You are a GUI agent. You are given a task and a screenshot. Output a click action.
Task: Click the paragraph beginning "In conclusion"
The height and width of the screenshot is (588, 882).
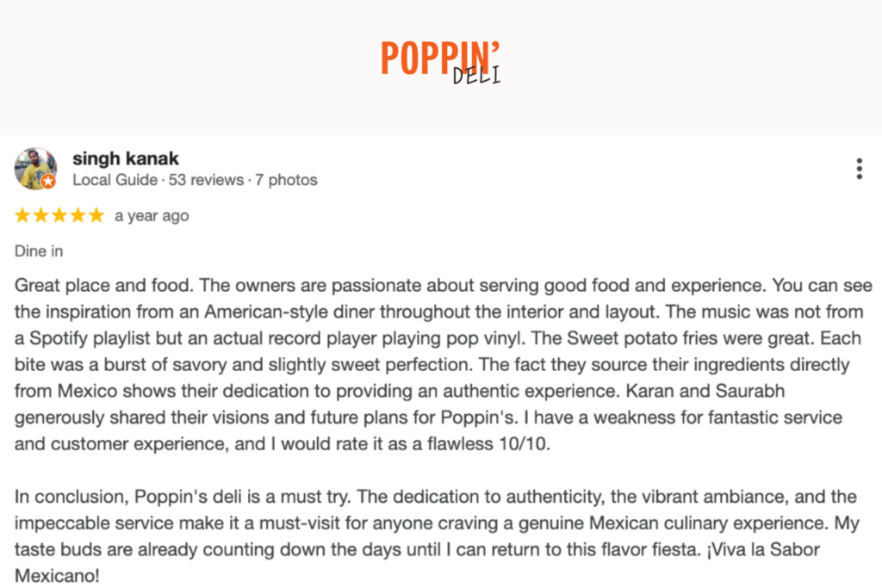tap(437, 535)
